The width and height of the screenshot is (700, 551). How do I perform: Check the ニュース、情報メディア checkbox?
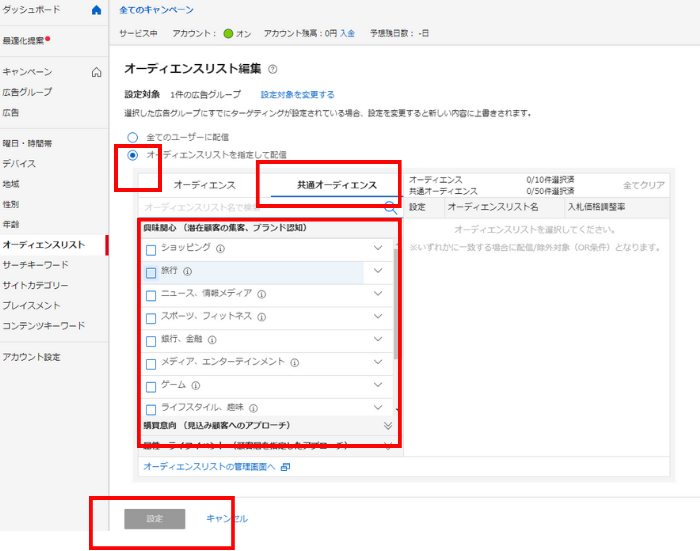point(151,295)
